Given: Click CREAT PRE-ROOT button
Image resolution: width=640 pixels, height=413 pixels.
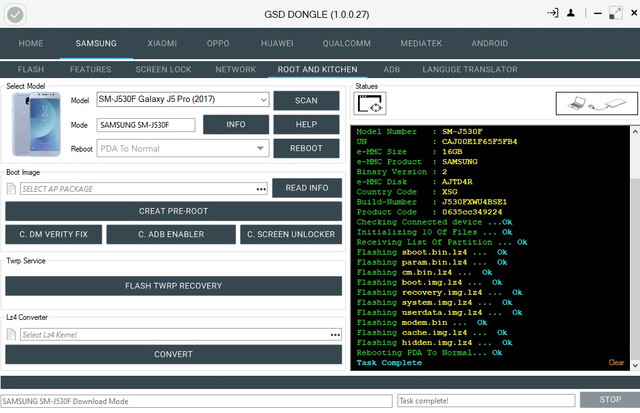Looking at the screenshot, I should coord(173,211).
